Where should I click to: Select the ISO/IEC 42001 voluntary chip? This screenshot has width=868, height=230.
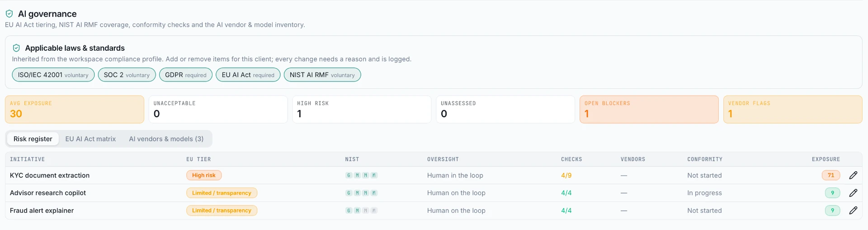click(x=53, y=75)
